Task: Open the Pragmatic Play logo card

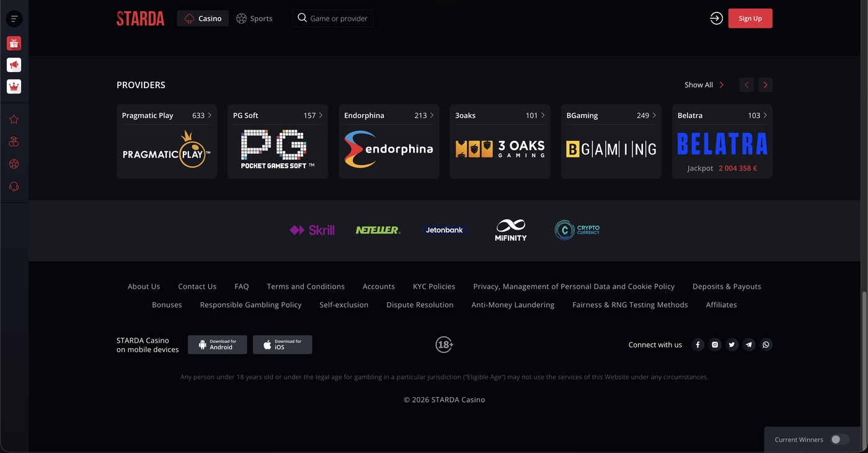Action: click(167, 150)
